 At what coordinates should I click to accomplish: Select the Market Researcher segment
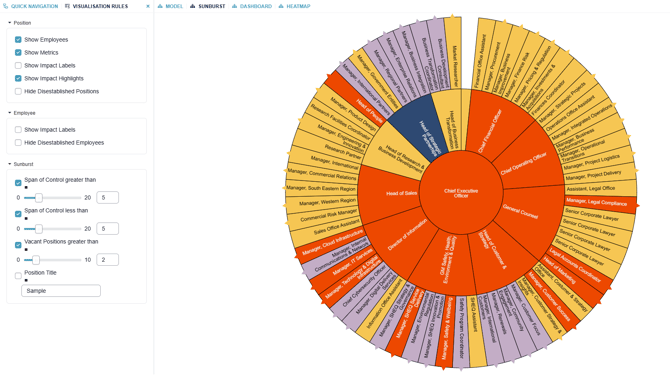pos(454,53)
